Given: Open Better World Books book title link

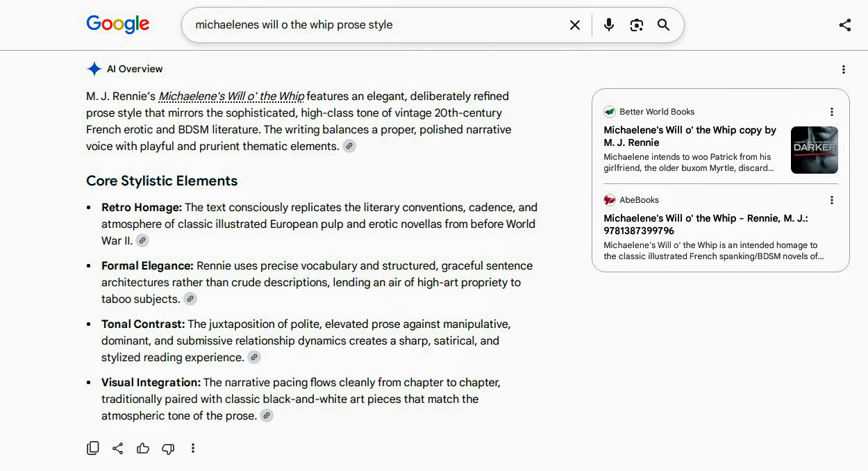Looking at the screenshot, I should point(690,136).
